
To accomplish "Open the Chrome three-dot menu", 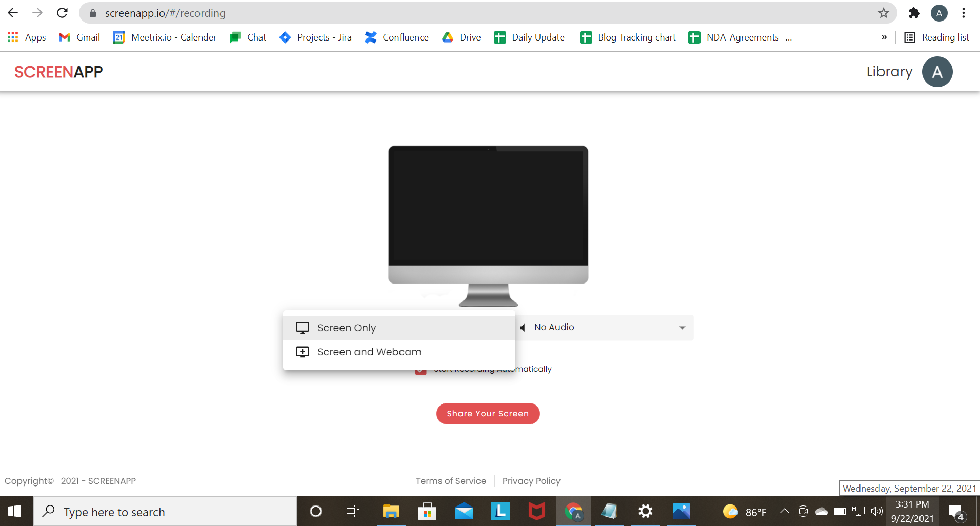I will tap(964, 13).
